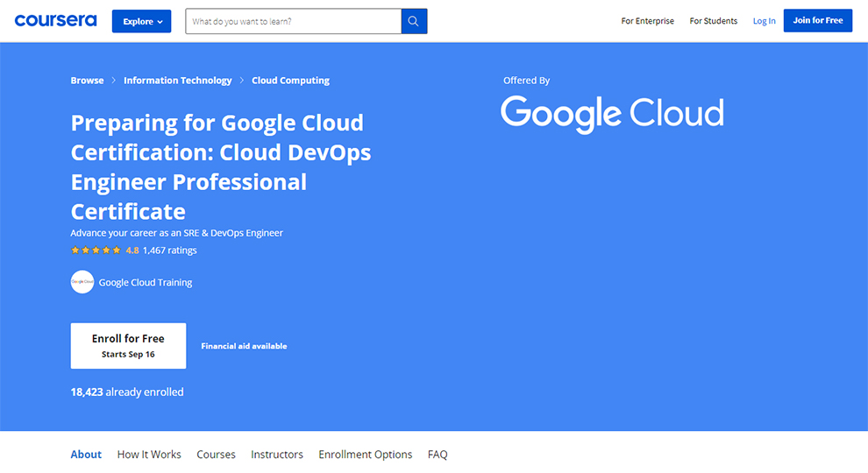Open the For Students link
This screenshot has height=473, width=868.
coord(713,21)
